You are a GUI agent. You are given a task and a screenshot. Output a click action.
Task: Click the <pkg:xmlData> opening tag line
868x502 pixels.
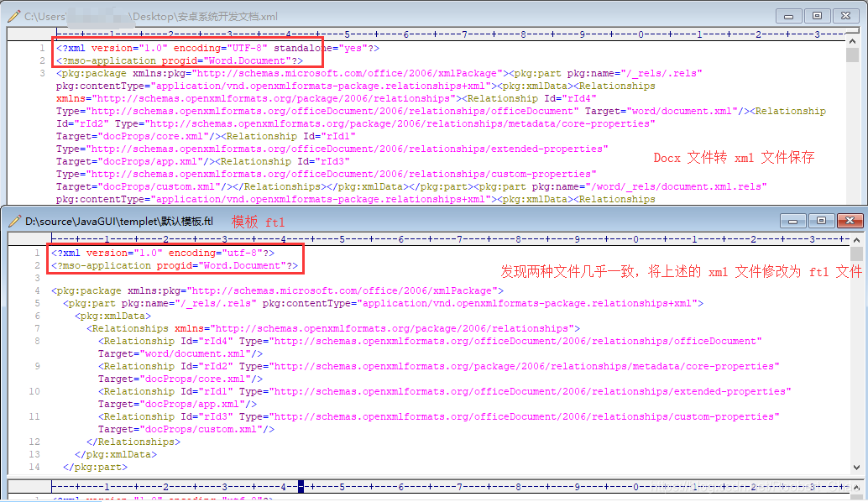click(x=113, y=316)
